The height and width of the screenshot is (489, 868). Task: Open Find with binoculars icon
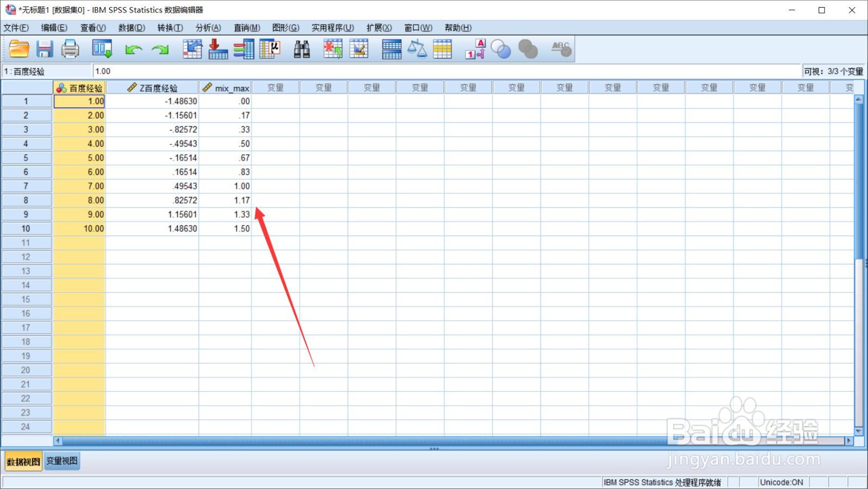point(302,49)
